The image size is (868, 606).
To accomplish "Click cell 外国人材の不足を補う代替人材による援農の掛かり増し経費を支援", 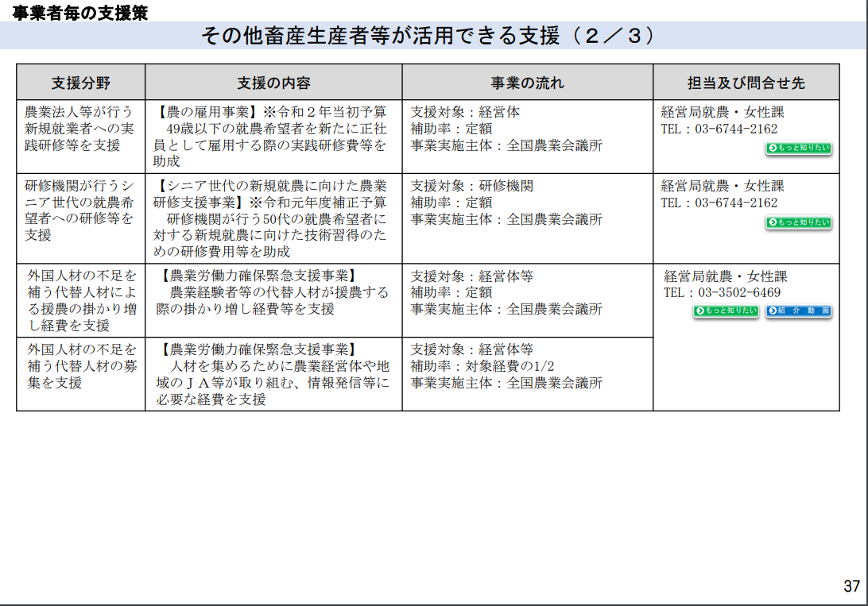I will [x=81, y=300].
